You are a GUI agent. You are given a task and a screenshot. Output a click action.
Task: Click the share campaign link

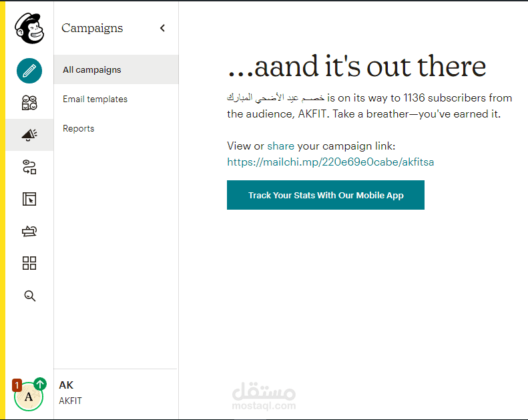(281, 146)
